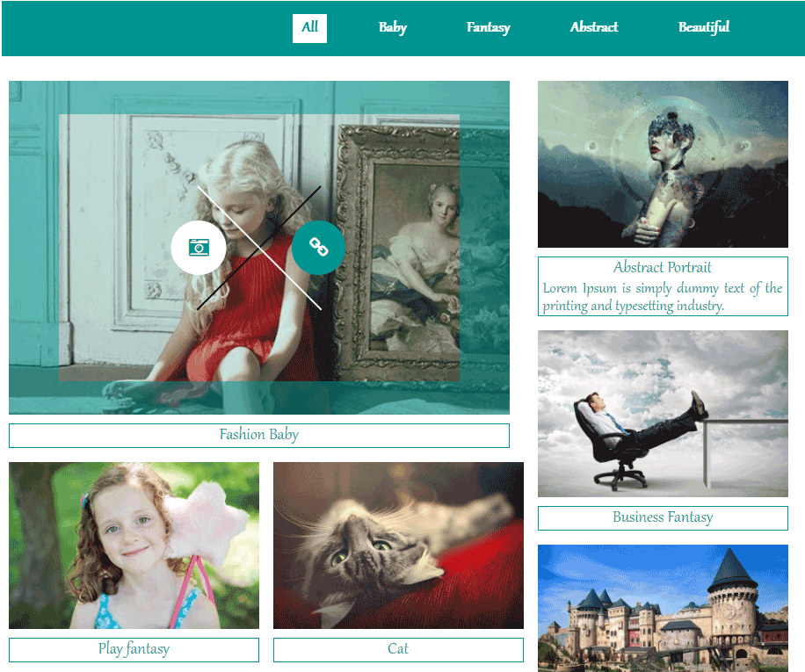Select the All filter tab
805x672 pixels.
[309, 27]
